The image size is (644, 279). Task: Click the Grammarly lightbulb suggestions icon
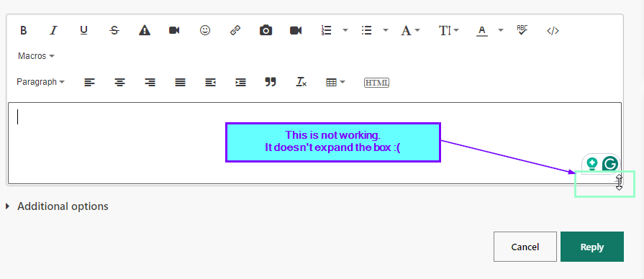[x=592, y=164]
